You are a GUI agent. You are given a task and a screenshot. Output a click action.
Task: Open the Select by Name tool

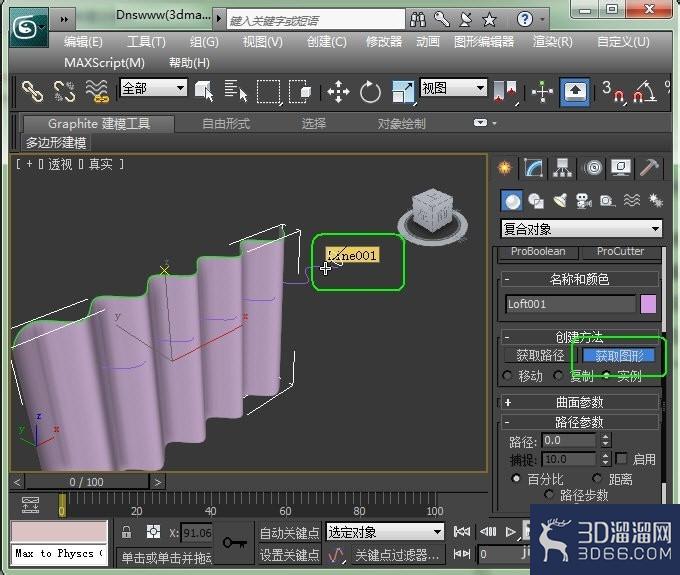235,92
